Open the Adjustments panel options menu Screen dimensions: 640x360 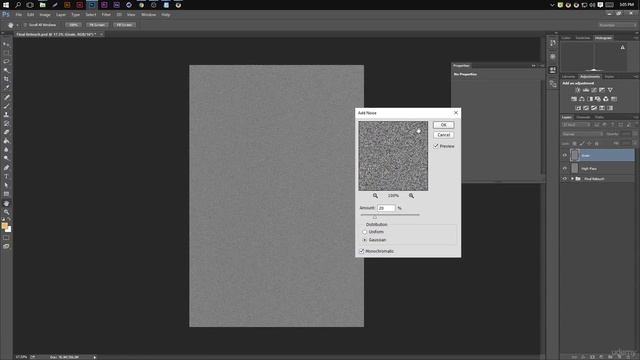(636, 76)
